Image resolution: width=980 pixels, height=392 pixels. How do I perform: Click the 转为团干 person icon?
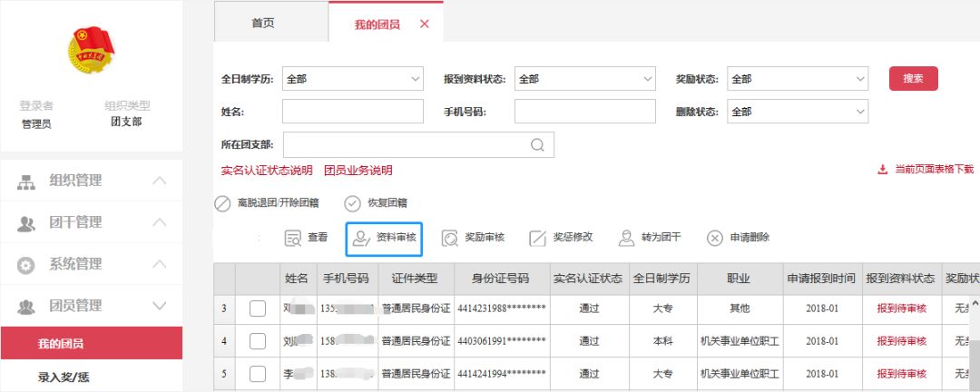pyautogui.click(x=626, y=239)
